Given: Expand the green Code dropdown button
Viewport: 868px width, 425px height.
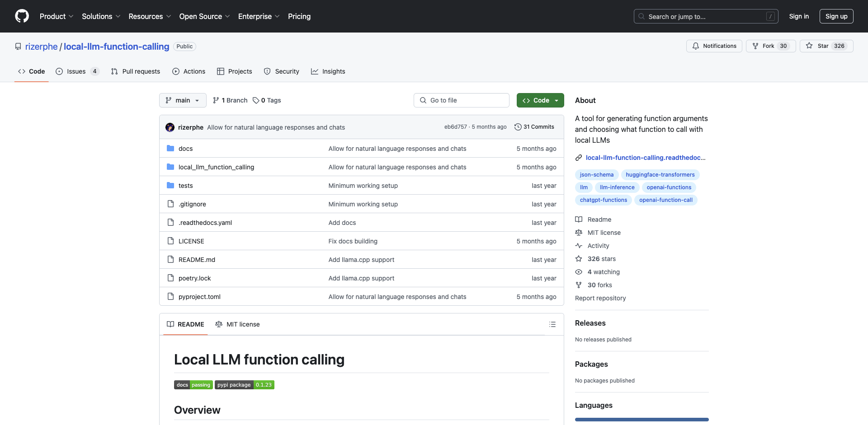Looking at the screenshot, I should 540,100.
